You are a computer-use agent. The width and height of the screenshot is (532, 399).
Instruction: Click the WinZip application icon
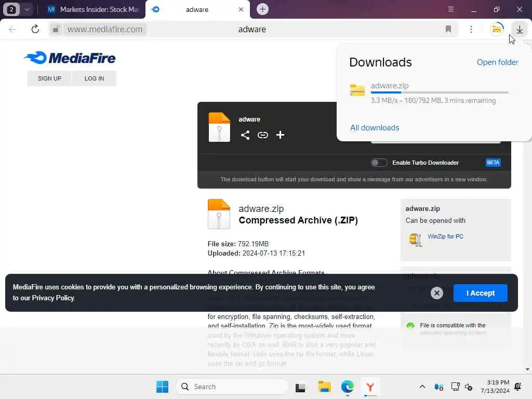point(415,240)
